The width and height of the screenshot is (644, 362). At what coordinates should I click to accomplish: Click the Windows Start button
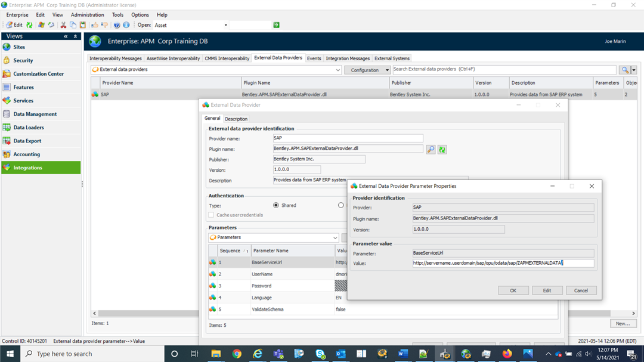pyautogui.click(x=10, y=354)
